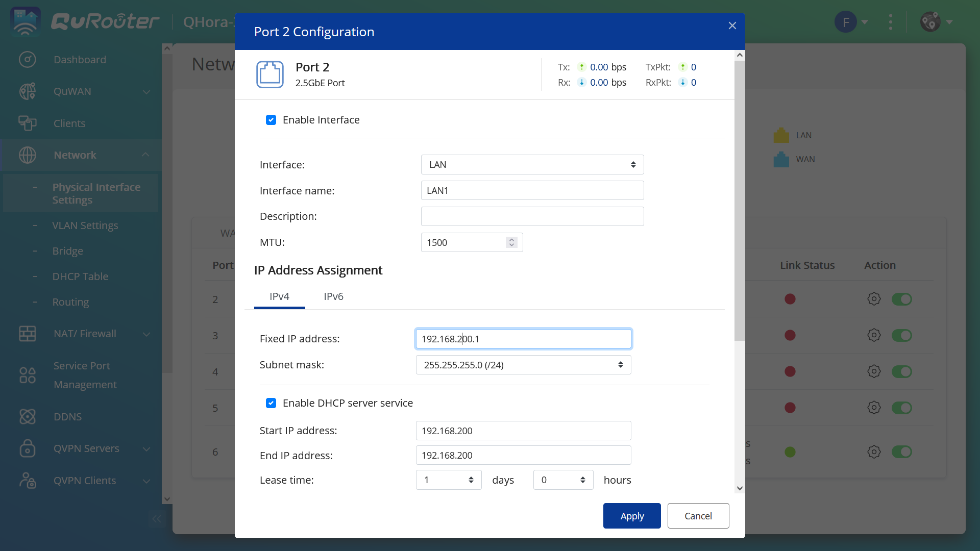Open the NAT/Firewall section icon
Viewport: 980px width, 551px height.
[x=27, y=333]
